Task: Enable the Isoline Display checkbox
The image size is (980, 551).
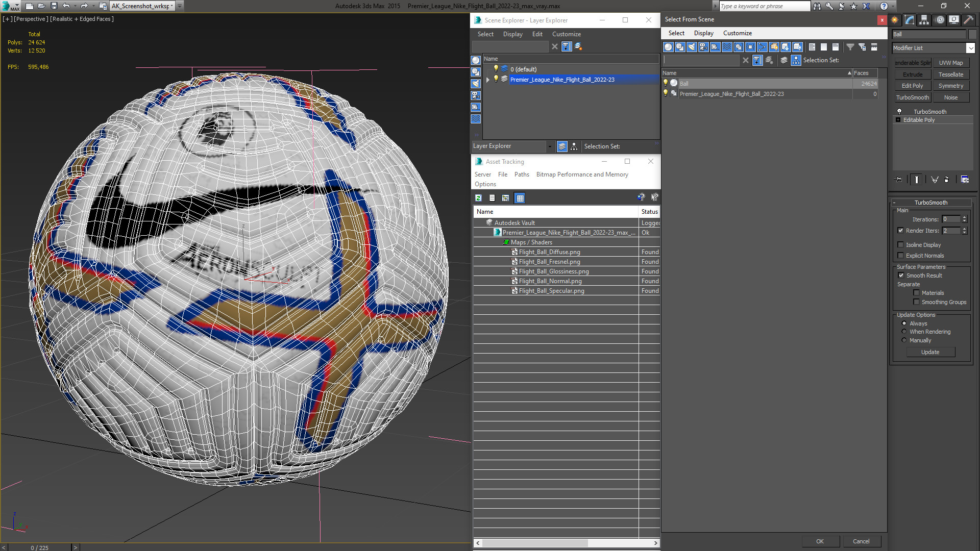Action: pyautogui.click(x=900, y=245)
